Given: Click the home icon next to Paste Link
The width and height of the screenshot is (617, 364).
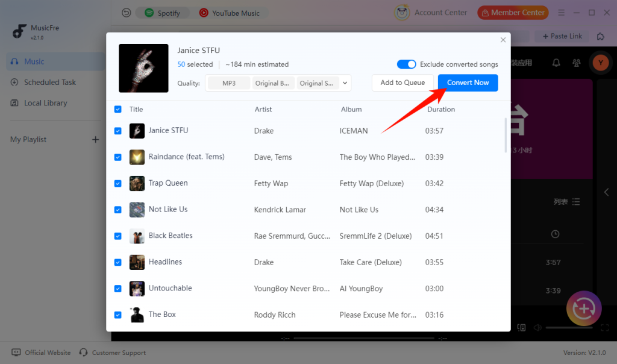Looking at the screenshot, I should (601, 36).
